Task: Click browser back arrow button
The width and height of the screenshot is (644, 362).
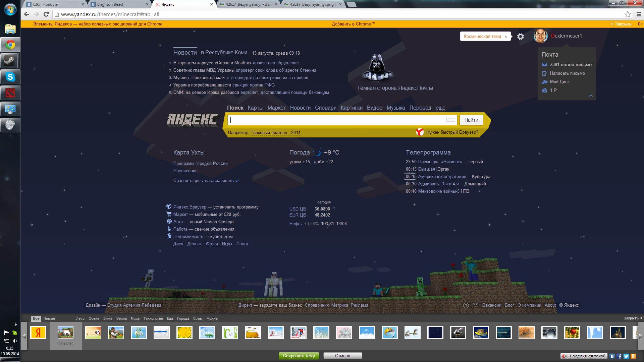Action: (x=26, y=14)
